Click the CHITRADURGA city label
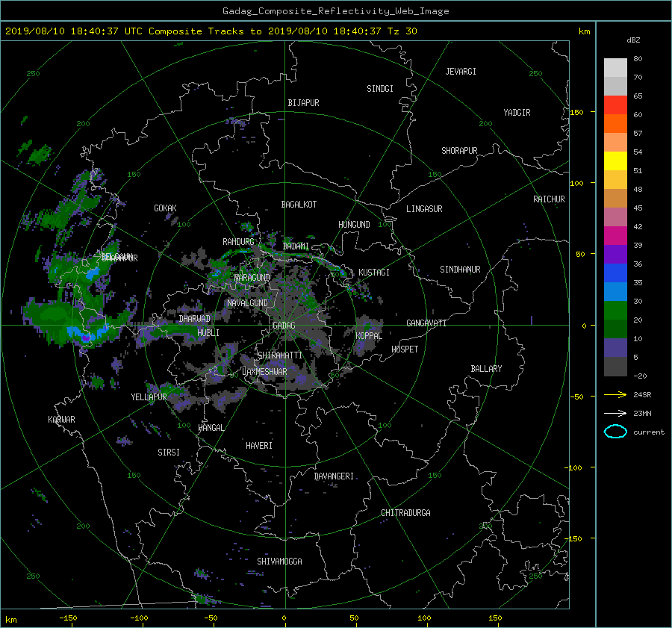The width and height of the screenshot is (672, 628). click(x=406, y=513)
